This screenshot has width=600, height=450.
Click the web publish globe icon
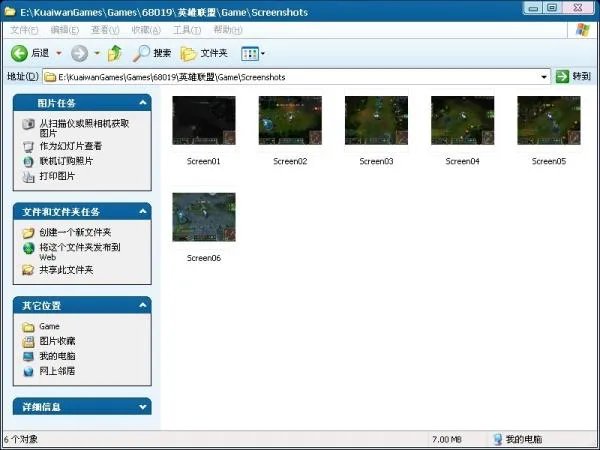[x=28, y=248]
